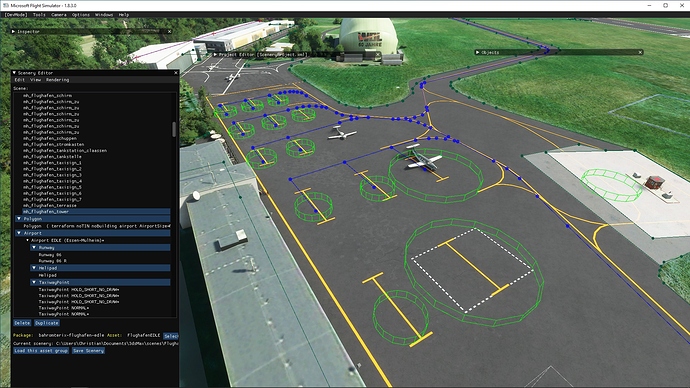Collapse the Airport group header
690x388 pixels.
tap(19, 233)
